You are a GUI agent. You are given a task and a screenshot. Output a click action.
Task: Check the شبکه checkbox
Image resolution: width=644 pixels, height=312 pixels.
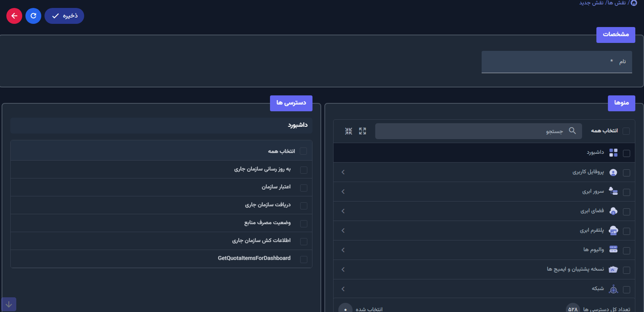(x=627, y=290)
